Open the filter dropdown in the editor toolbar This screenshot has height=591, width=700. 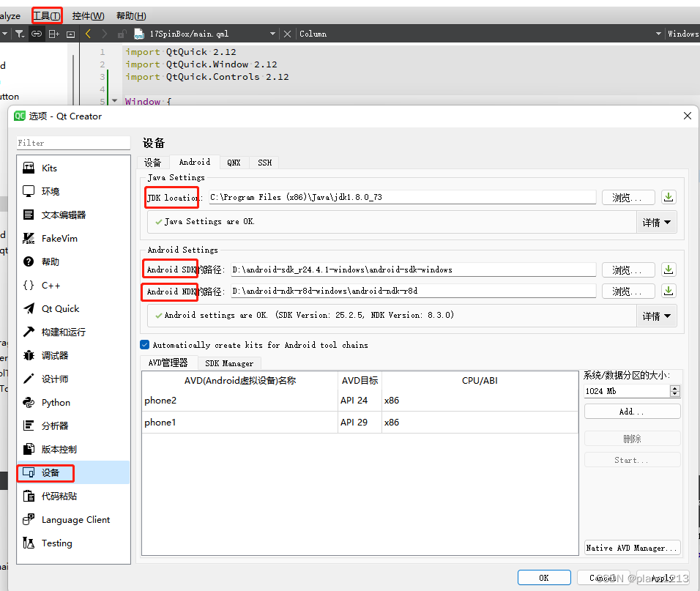[18, 34]
